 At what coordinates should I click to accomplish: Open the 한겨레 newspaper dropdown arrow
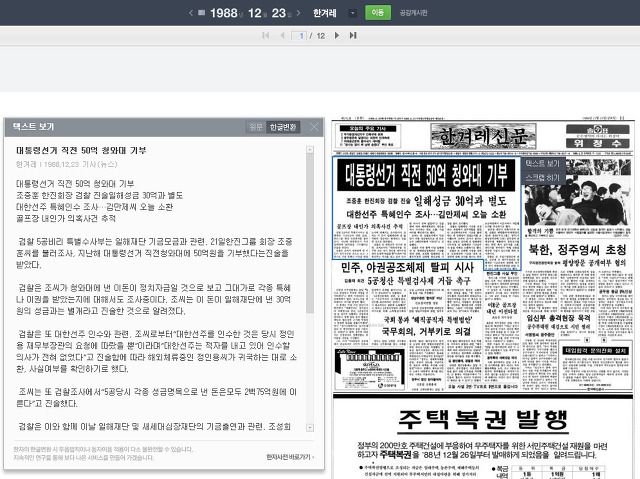pos(352,13)
